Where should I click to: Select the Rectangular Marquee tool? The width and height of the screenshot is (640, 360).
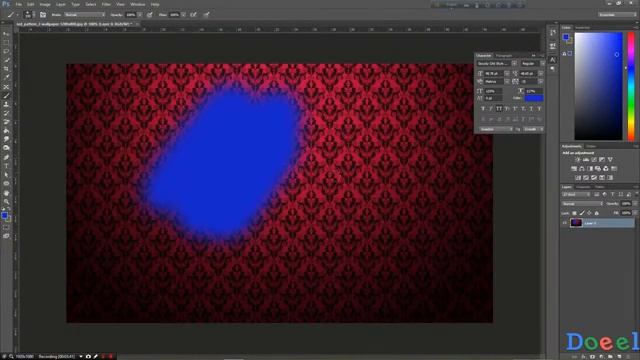click(x=6, y=42)
